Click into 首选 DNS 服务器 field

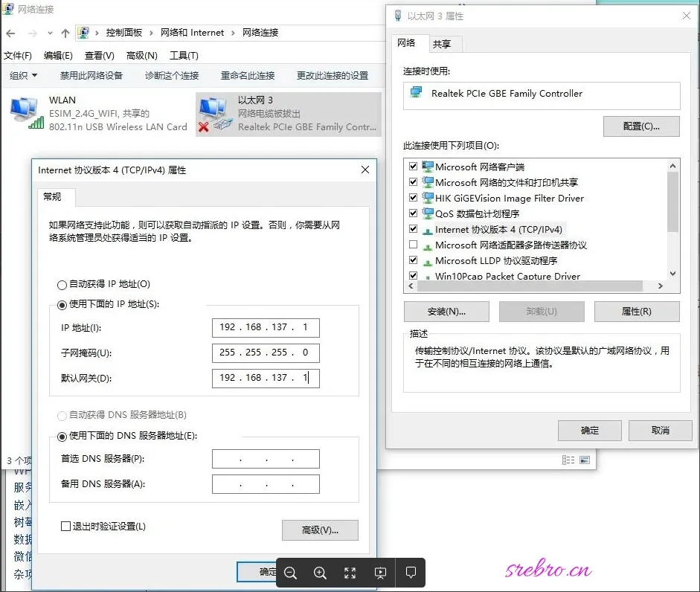tap(266, 459)
